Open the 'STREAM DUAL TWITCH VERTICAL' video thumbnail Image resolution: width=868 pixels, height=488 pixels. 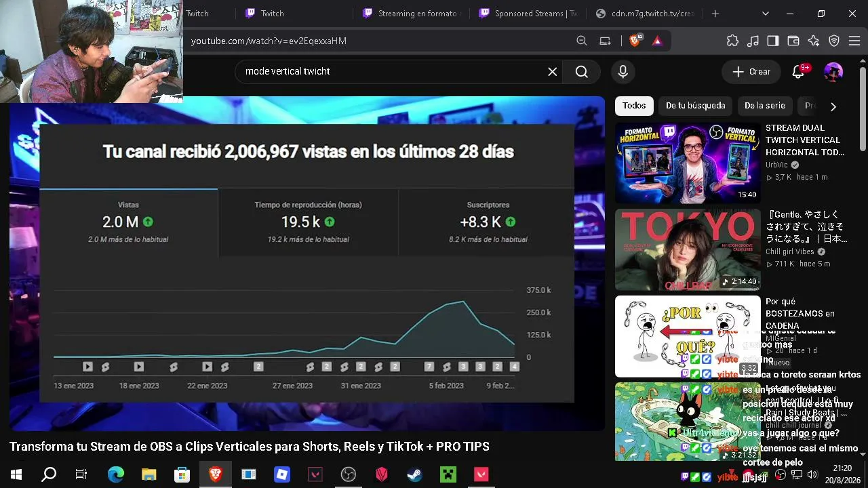point(688,163)
